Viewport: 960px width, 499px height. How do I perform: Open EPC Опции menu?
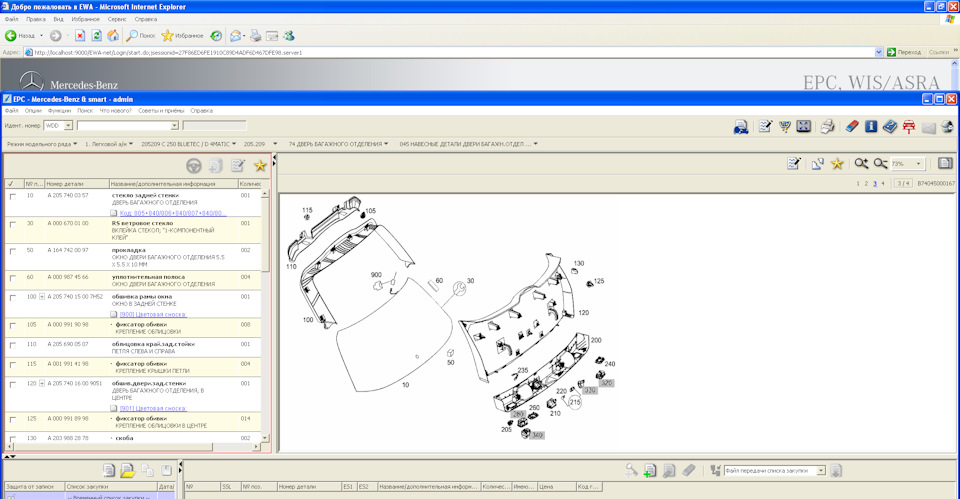(x=33, y=111)
